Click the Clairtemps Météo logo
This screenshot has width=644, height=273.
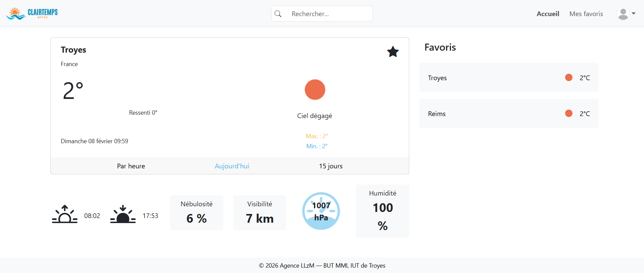point(32,13)
